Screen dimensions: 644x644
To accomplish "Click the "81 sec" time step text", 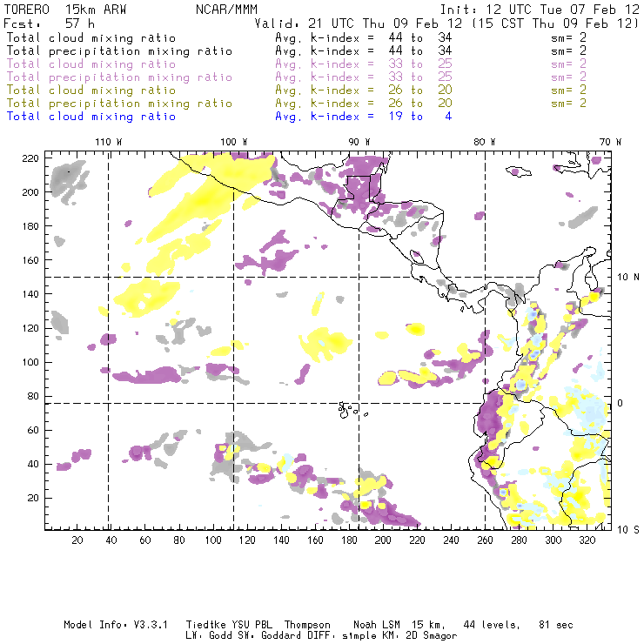I will [x=556, y=625].
